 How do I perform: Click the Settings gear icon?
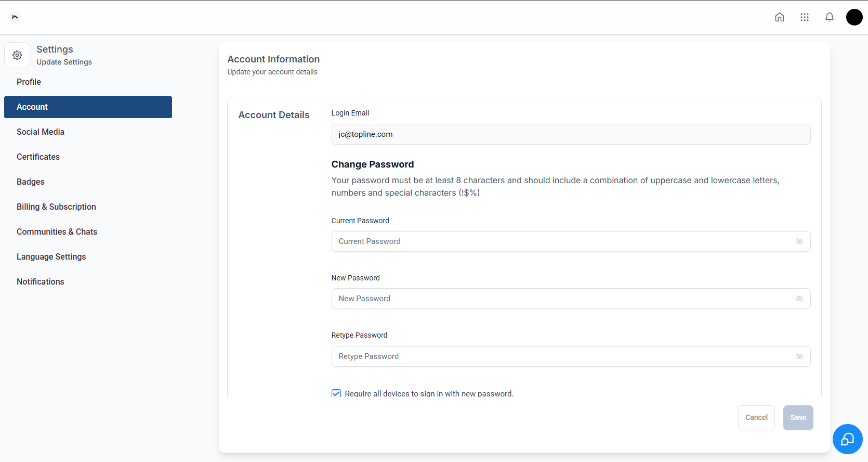pyautogui.click(x=17, y=55)
